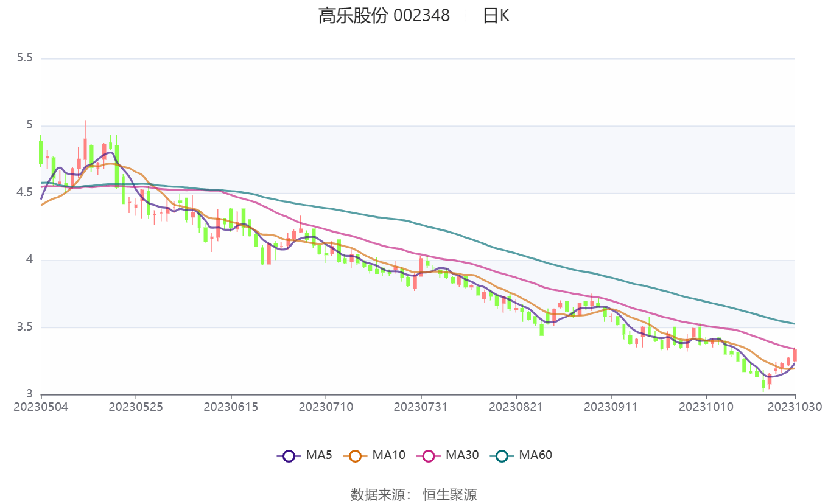Click the x-axis date 20230821
This screenshot has height=504, width=828.
click(x=516, y=407)
